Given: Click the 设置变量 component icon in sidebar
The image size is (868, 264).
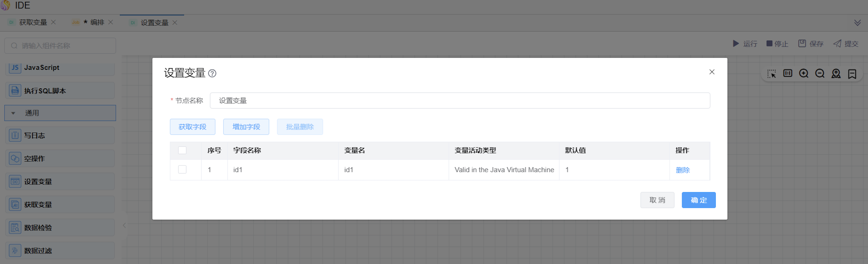Looking at the screenshot, I should click(x=15, y=182).
